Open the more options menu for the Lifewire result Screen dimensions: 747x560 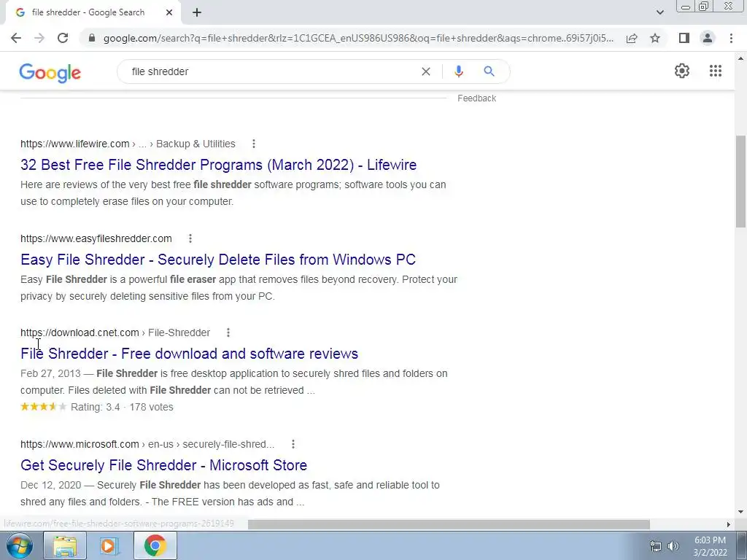tap(254, 144)
